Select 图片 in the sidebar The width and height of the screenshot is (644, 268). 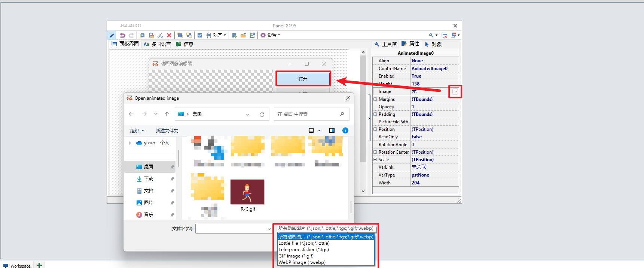150,203
